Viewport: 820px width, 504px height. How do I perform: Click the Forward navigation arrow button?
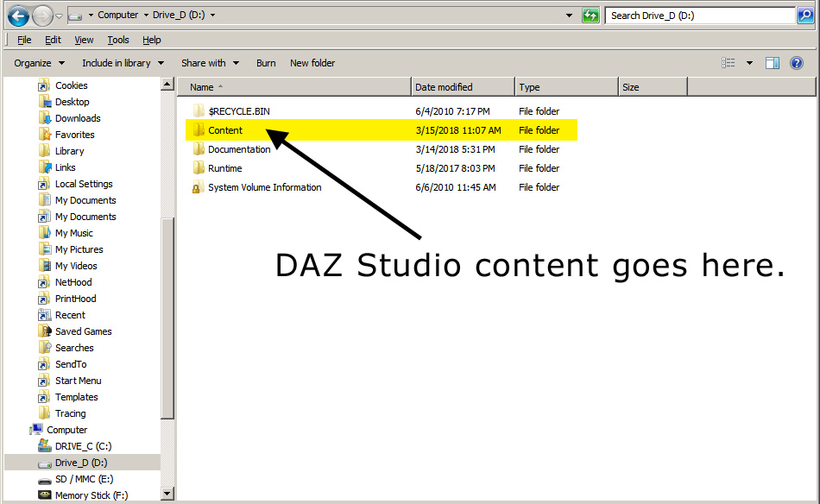[x=42, y=16]
